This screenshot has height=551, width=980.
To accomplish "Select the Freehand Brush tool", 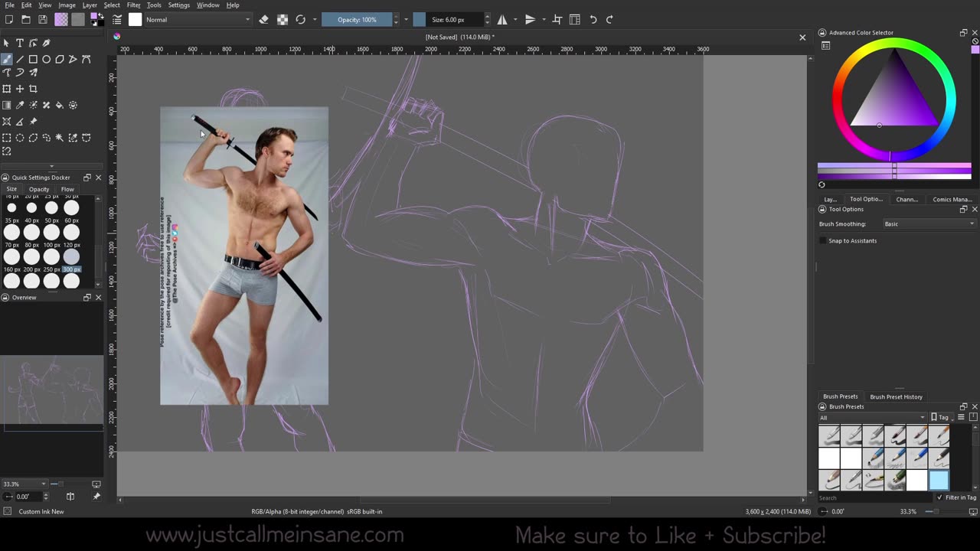I will click(7, 59).
